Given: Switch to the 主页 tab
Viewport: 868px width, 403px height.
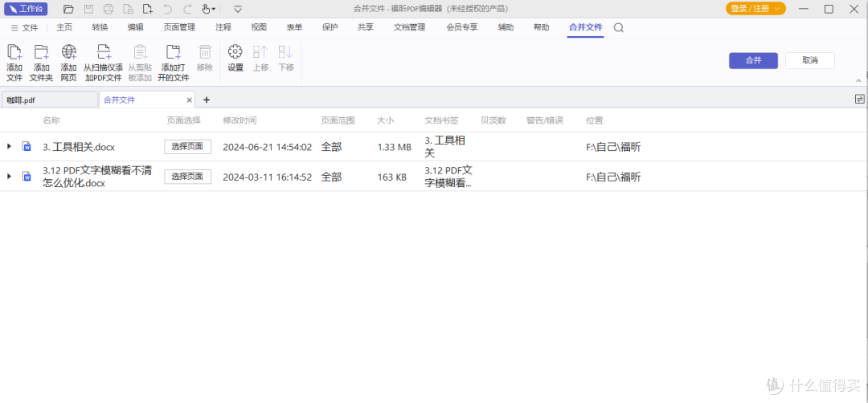Looking at the screenshot, I should click(x=64, y=27).
